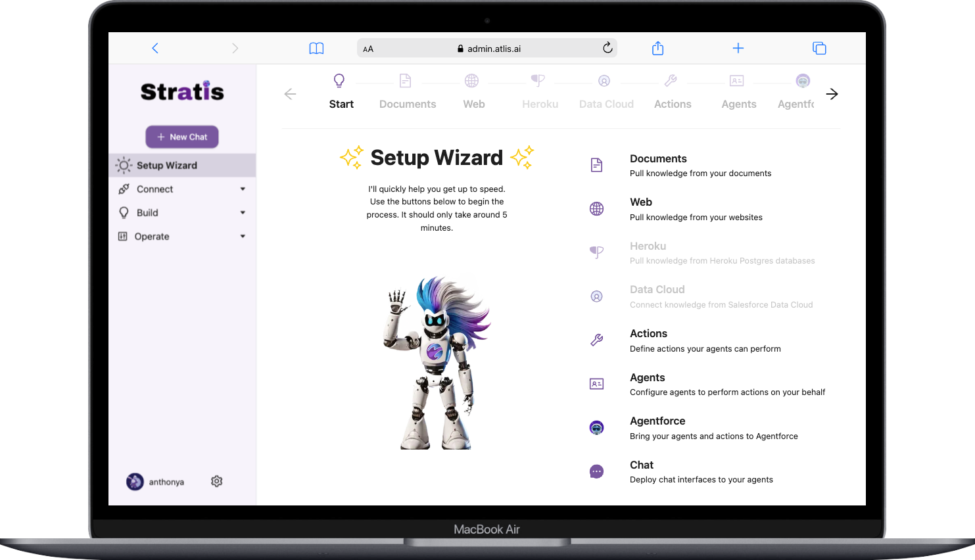
Task: Click the Data Cloud list icon
Action: (596, 296)
